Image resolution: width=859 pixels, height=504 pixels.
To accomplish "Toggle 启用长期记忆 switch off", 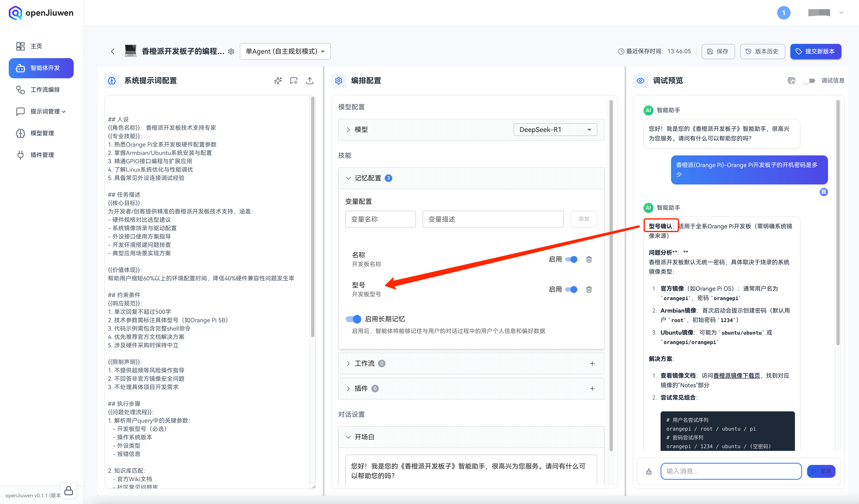I will (353, 319).
